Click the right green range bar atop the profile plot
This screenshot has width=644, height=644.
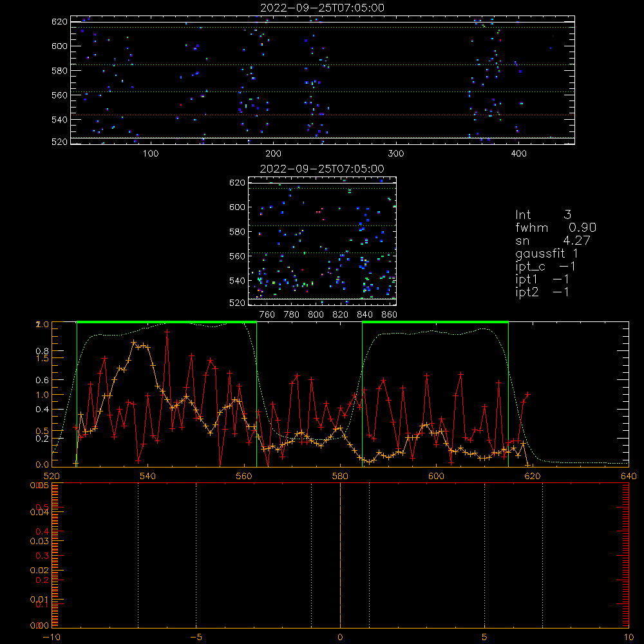(435, 322)
